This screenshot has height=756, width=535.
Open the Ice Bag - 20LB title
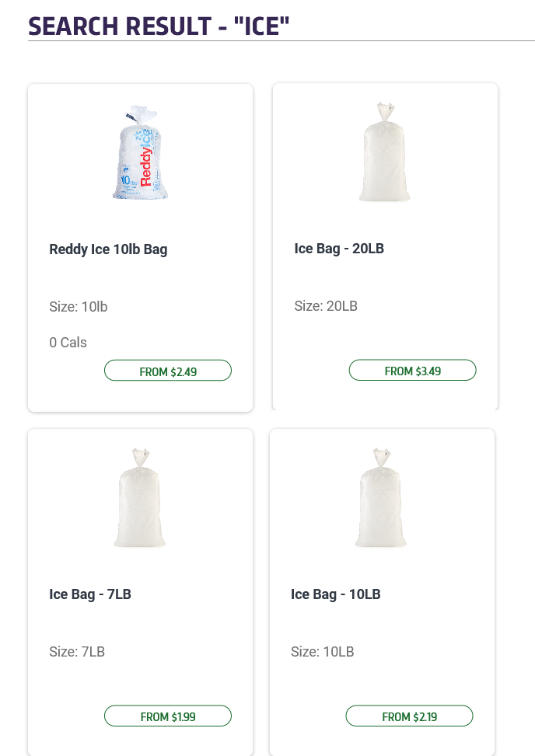[339, 249]
